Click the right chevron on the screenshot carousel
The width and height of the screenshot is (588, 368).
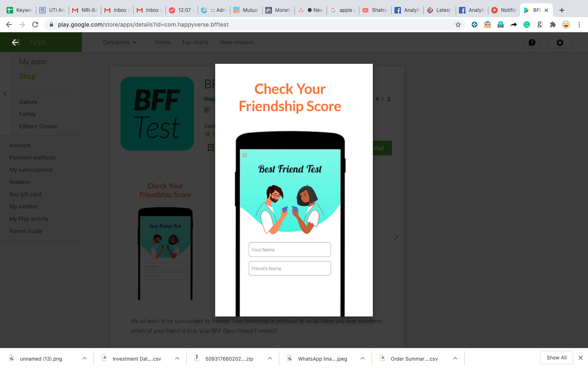(396, 236)
